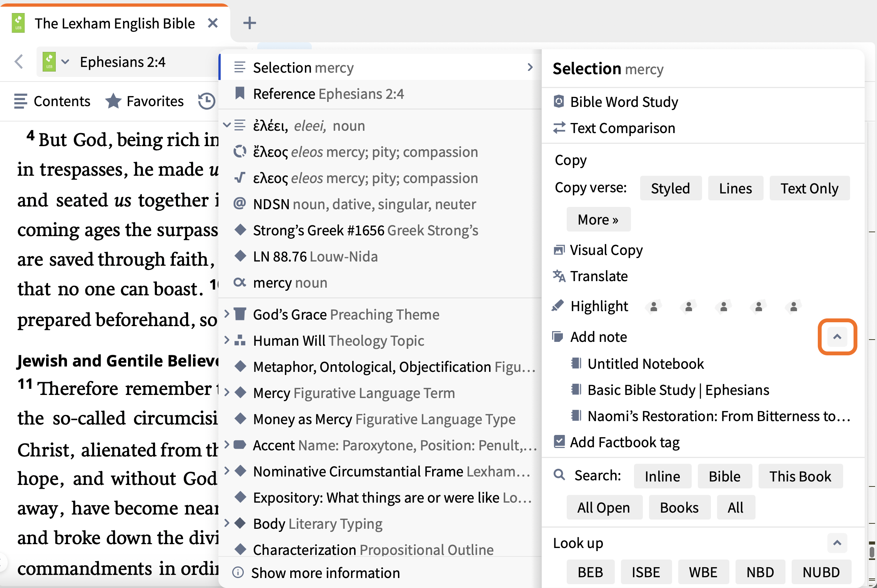Search the Bible for mercy

725,476
